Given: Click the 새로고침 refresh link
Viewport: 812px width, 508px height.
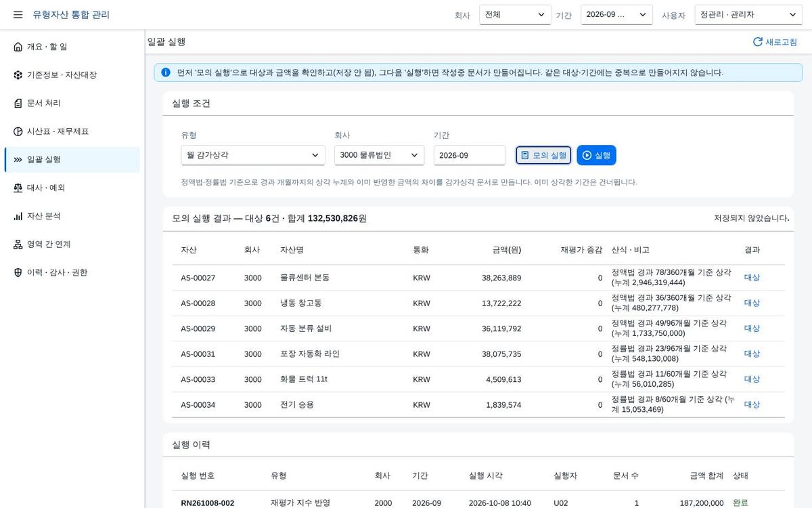Looking at the screenshot, I should coord(775,42).
